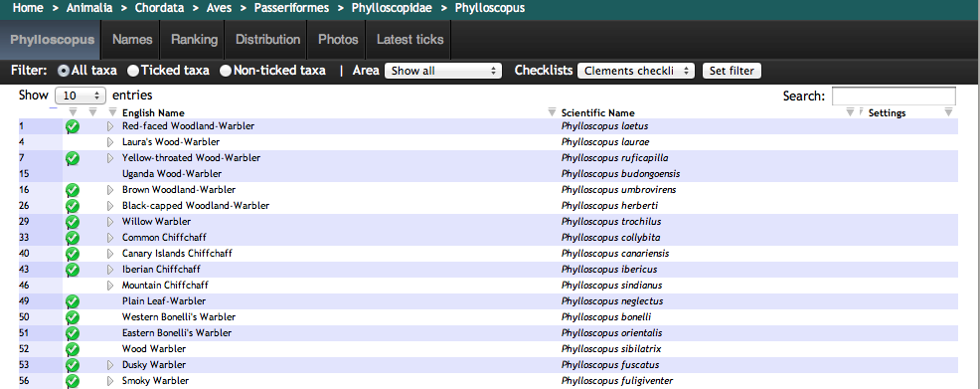Screen dimensions: 980x389
Task: Open Passeriformes breadcrumb link
Action: (291, 8)
